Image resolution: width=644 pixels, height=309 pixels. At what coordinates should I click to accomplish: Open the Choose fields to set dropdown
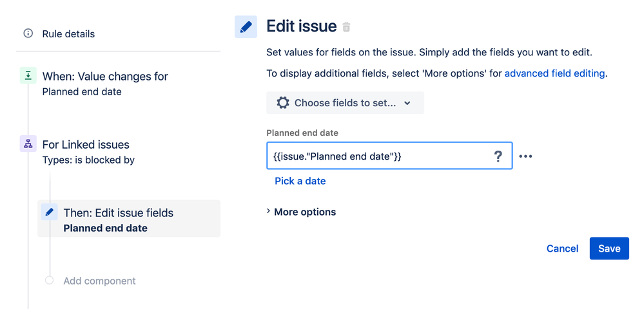(345, 103)
